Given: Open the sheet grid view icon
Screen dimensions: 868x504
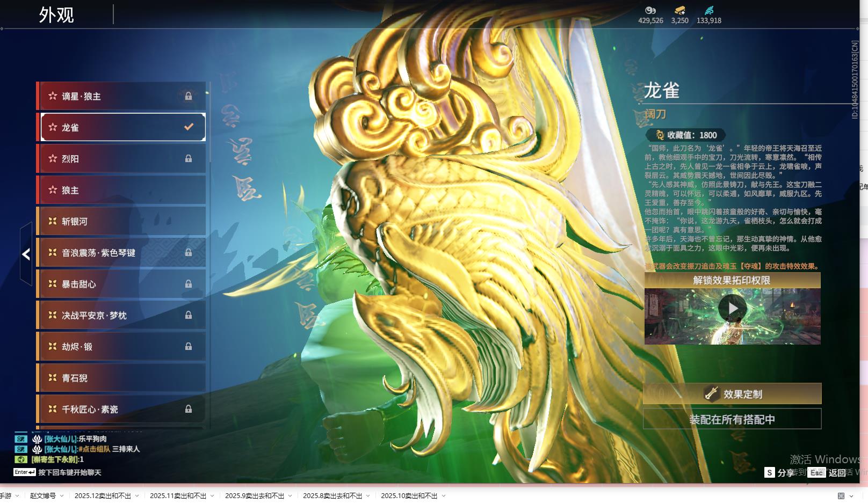Looking at the screenshot, I should (x=841, y=496).
